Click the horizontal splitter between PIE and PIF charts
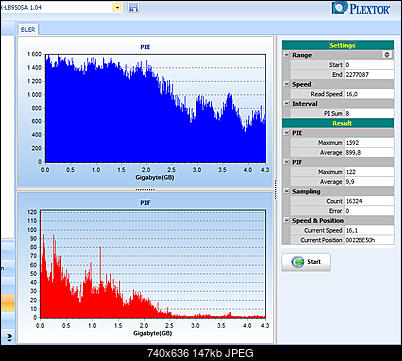Screen dimensions: 402x361 pyautogui.click(x=146, y=190)
